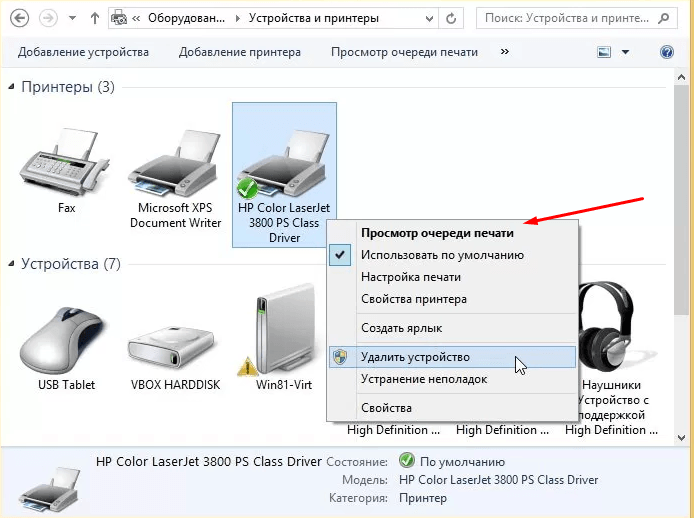Select the Fax printer icon
The width and height of the screenshot is (694, 518).
pyautogui.click(x=66, y=164)
